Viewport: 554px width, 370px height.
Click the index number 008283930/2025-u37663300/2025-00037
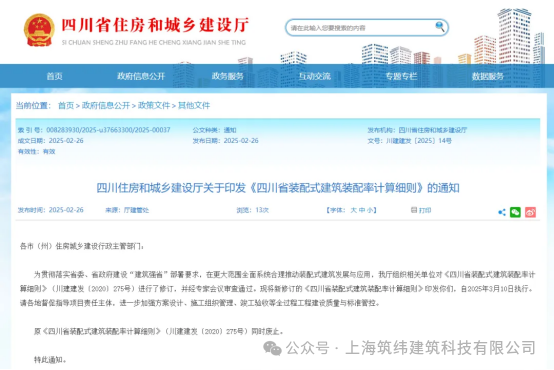point(108,130)
